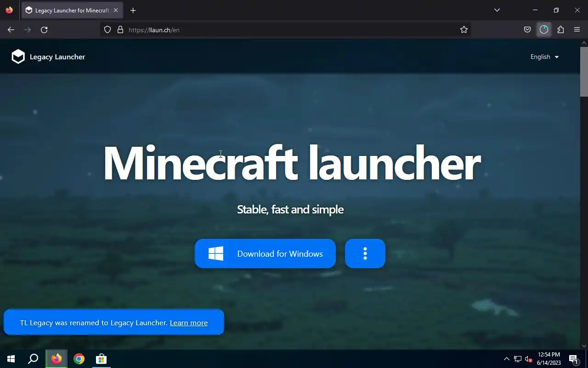Click the scrollbar down arrow
Viewport: 588px width, 368px height.
coord(584,345)
